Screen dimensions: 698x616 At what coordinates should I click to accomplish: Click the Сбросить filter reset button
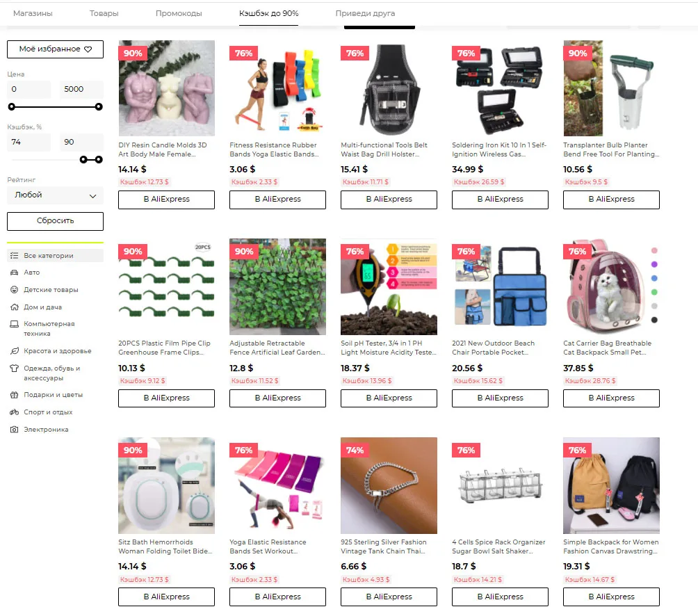[55, 221]
